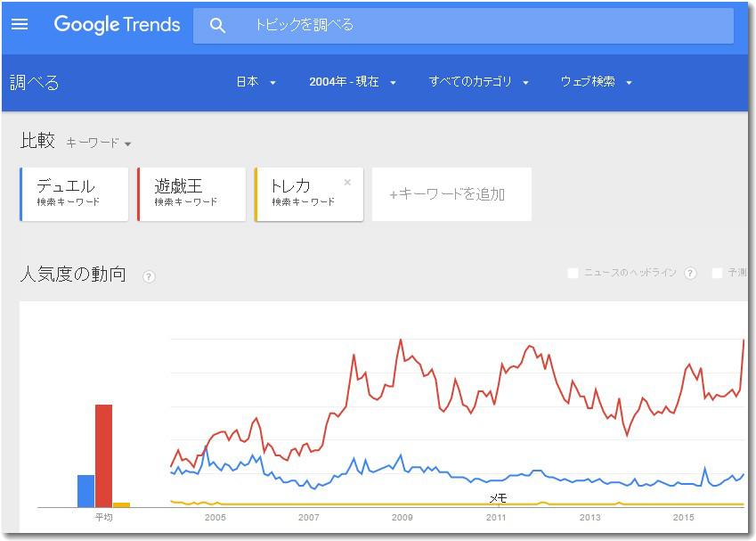Click the Google Trends logo
Viewport: 756px width, 541px height.
tap(117, 25)
